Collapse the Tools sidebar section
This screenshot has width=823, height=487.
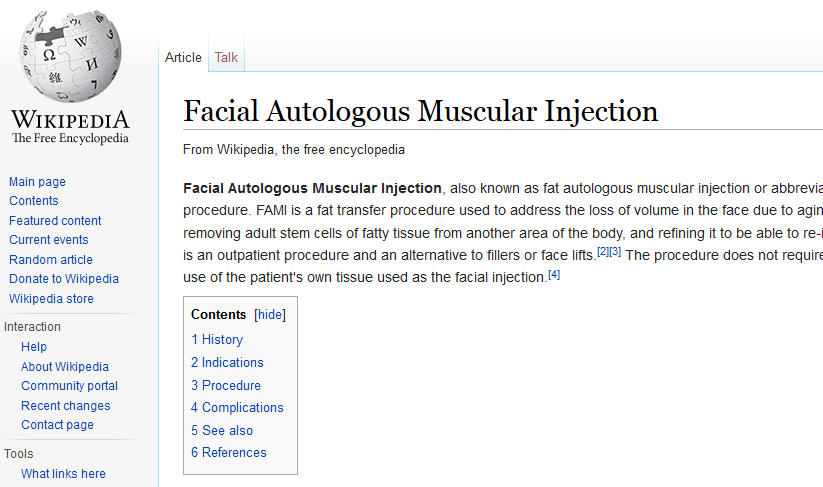point(18,453)
